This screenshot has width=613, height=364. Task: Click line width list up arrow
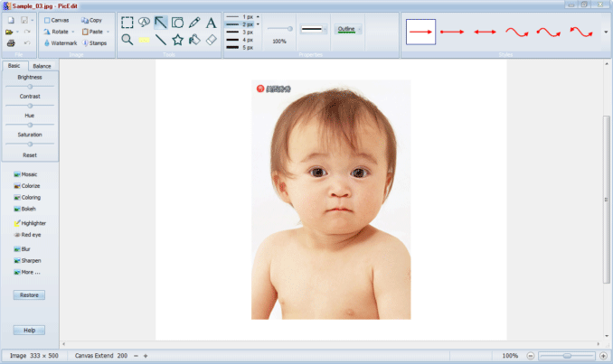[x=258, y=17]
